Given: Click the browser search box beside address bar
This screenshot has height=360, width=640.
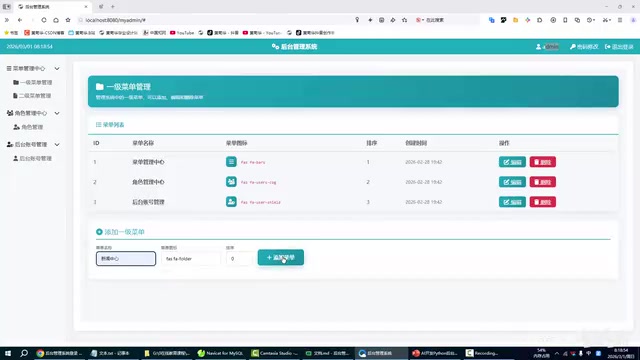Looking at the screenshot, I should [x=447, y=20].
